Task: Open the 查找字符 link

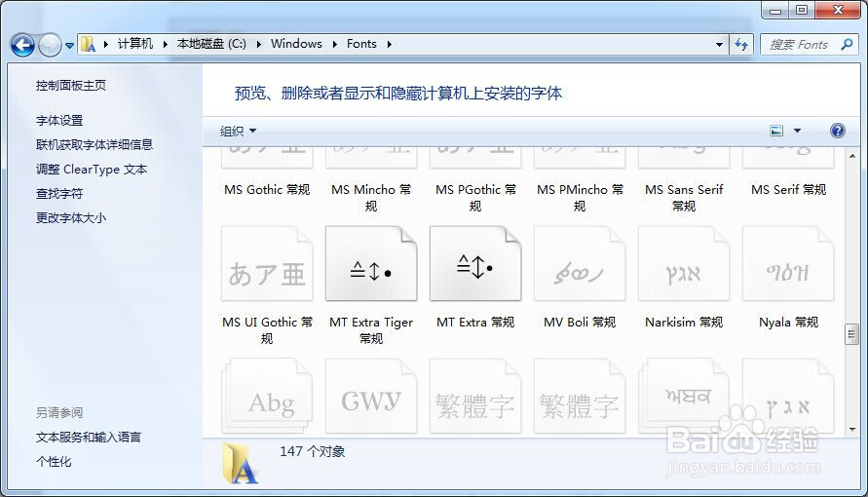Action: point(59,194)
